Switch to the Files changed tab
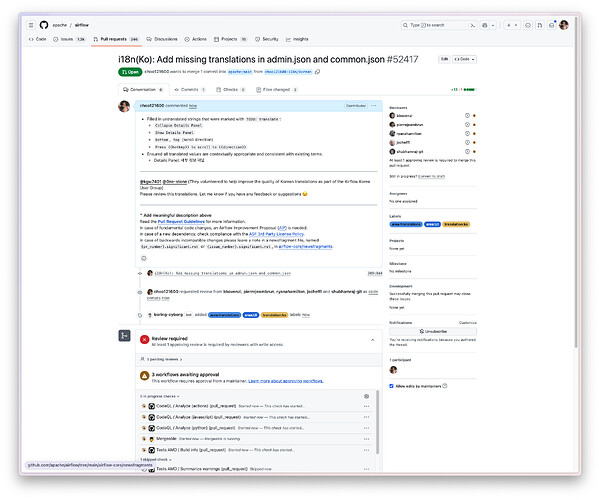Screen dimensions: 599x500 (x=277, y=90)
